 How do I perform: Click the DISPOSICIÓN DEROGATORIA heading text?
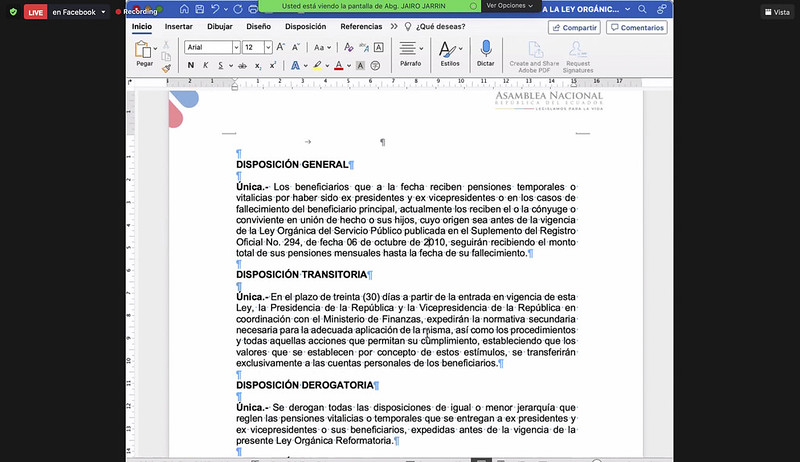[x=305, y=386]
